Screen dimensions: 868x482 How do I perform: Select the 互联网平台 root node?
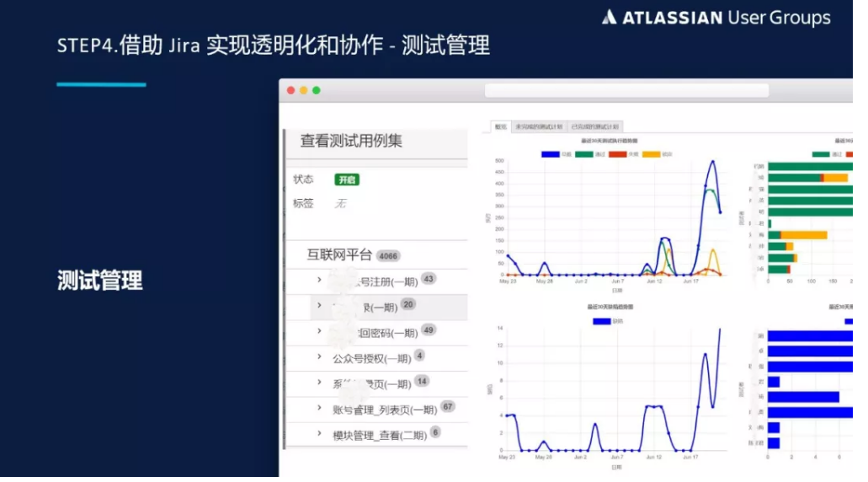(x=339, y=254)
